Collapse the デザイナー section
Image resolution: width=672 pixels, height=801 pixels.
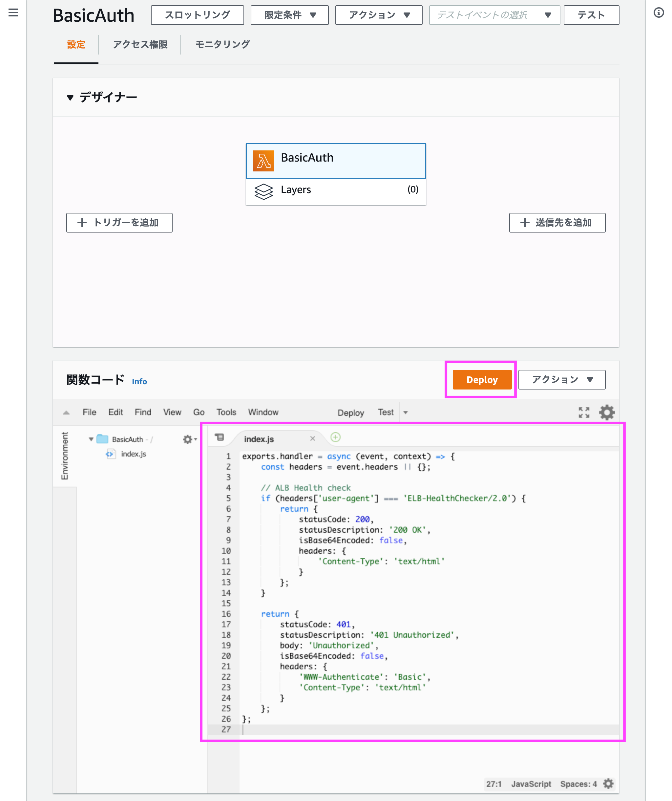pyautogui.click(x=70, y=97)
